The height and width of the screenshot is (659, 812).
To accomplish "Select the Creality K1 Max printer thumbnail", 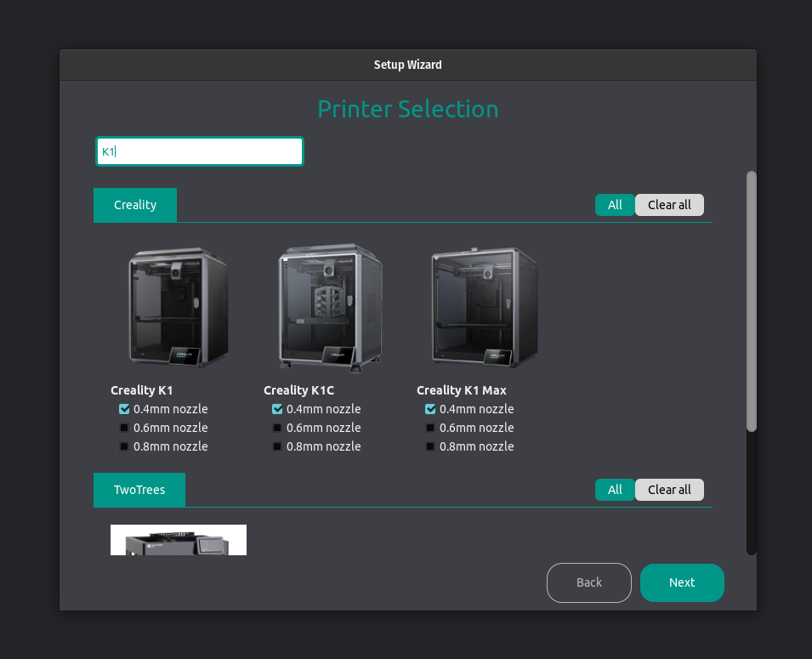I will pos(482,308).
